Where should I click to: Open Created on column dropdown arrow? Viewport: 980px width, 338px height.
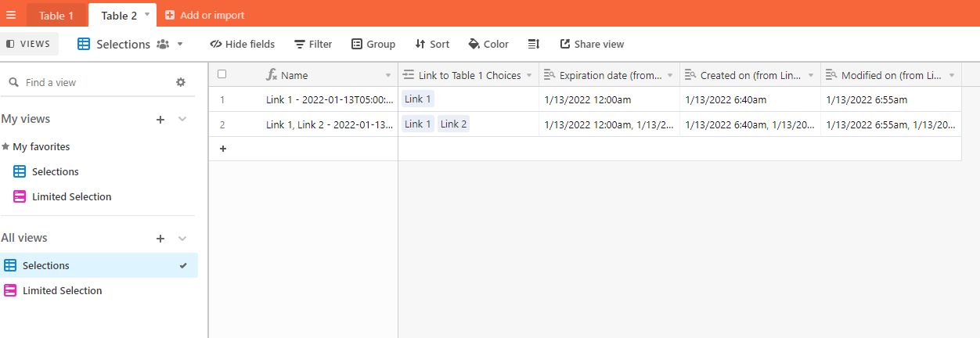point(811,75)
